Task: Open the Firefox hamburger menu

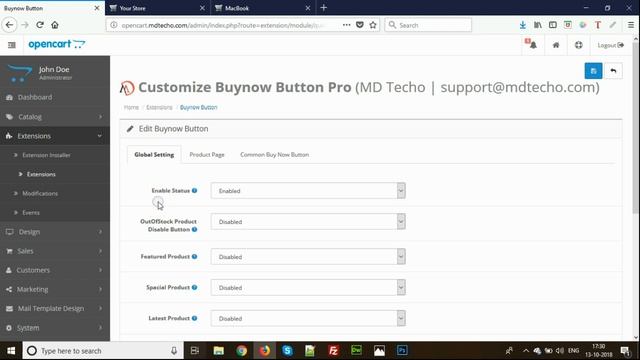Action: click(631, 25)
